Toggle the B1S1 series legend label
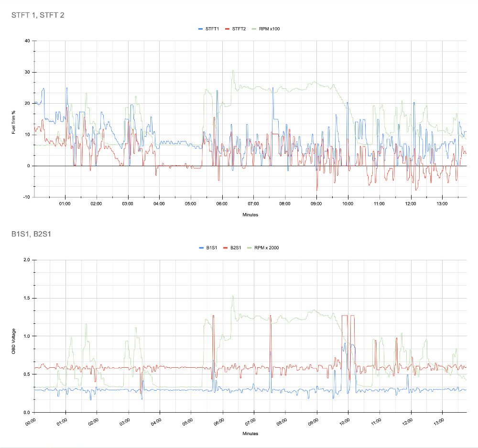Image resolution: width=478 pixels, height=448 pixels. coord(212,248)
